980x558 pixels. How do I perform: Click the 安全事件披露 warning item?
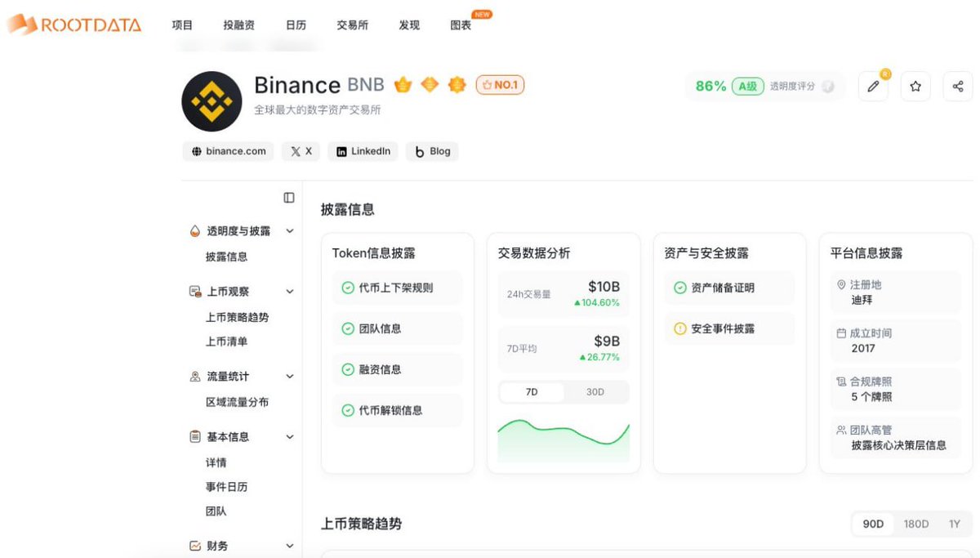[x=729, y=328]
